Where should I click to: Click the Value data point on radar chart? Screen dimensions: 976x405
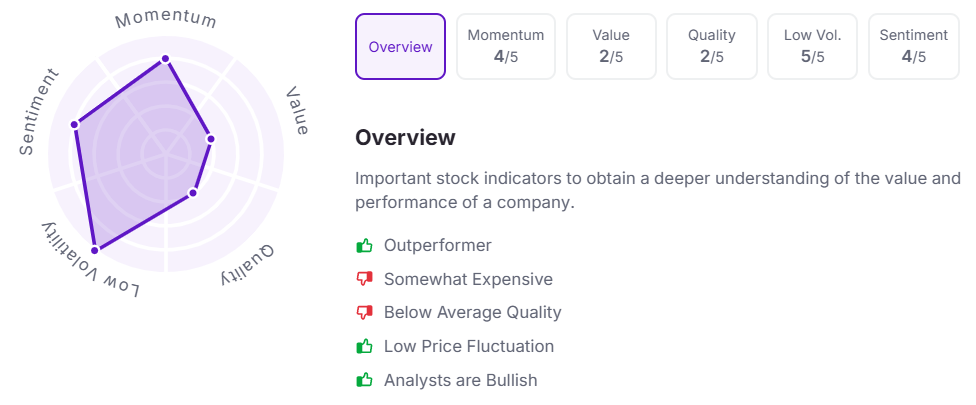210,139
